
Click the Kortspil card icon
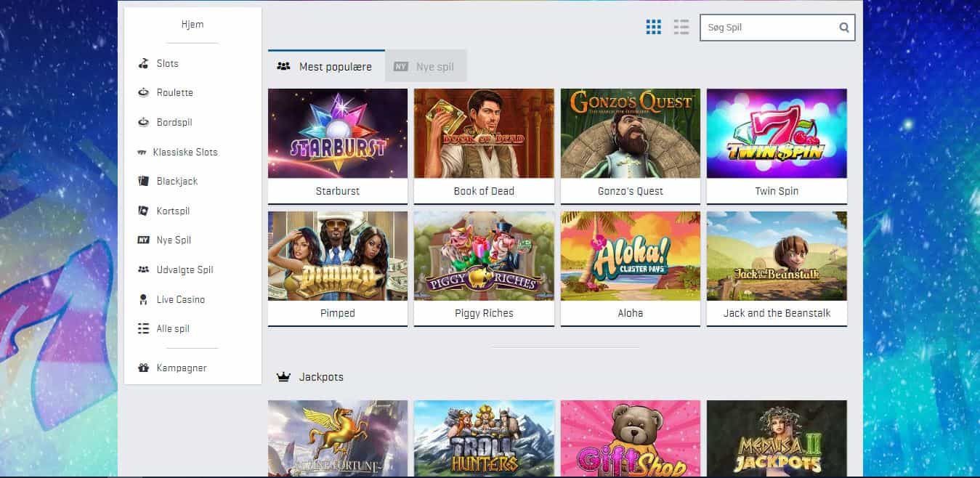pos(143,211)
